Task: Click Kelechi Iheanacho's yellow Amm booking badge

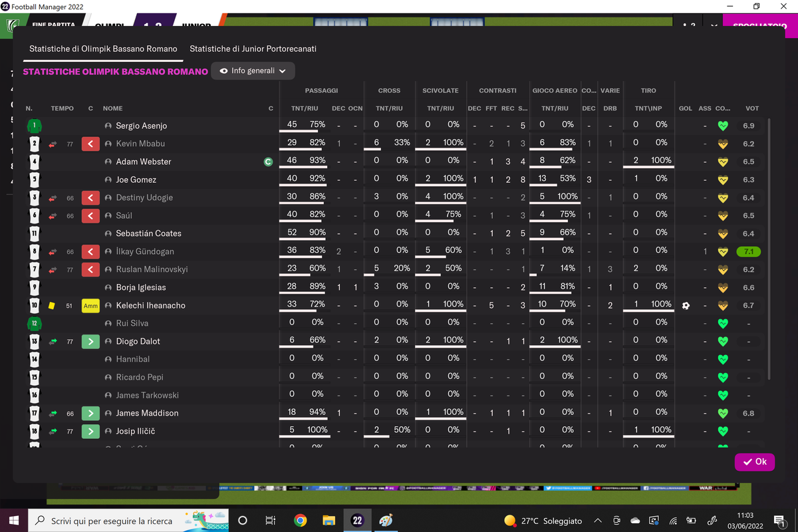Action: tap(90, 305)
